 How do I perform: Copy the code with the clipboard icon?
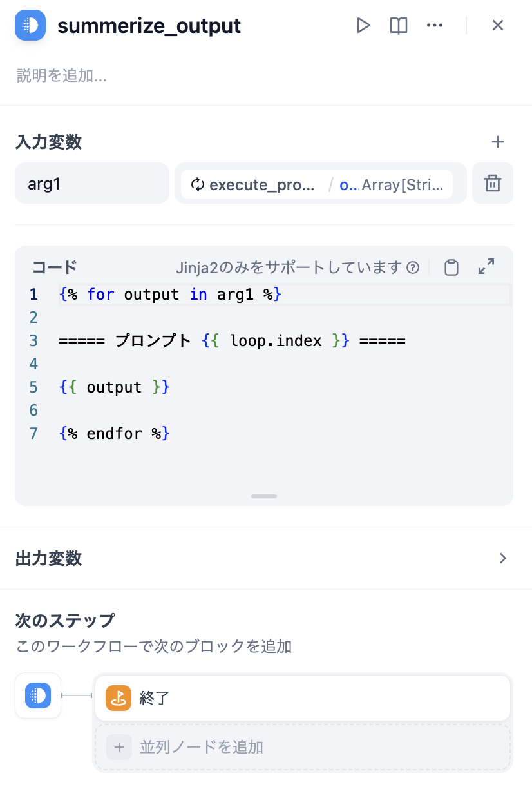[451, 267]
